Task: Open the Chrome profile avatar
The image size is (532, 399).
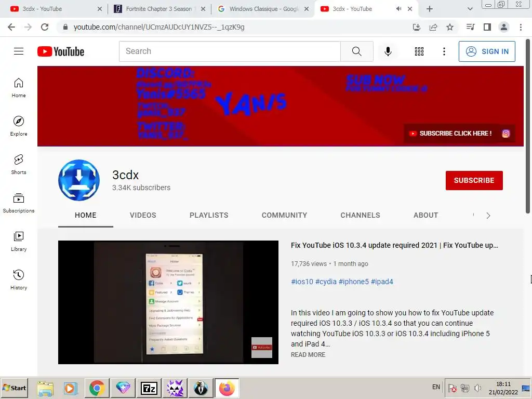Action: pos(504,27)
